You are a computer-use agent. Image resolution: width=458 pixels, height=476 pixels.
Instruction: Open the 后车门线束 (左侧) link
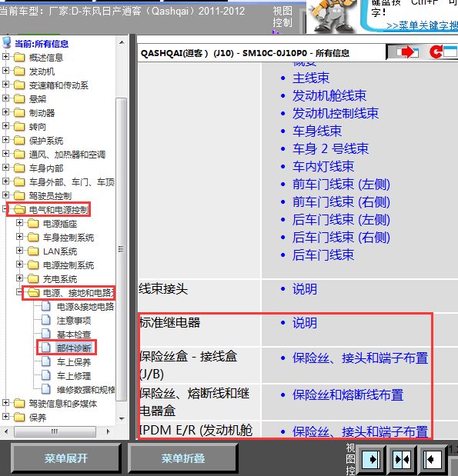[x=341, y=219]
